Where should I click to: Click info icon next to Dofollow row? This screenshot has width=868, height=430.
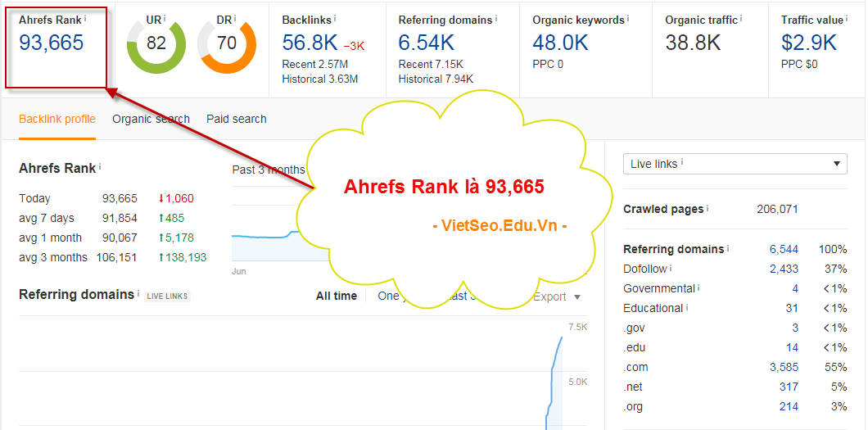671,267
